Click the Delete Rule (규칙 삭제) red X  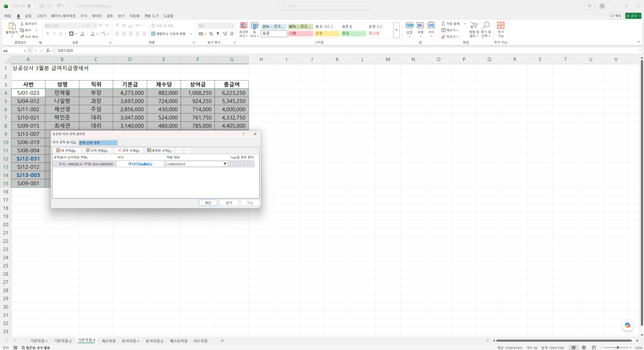(119, 151)
